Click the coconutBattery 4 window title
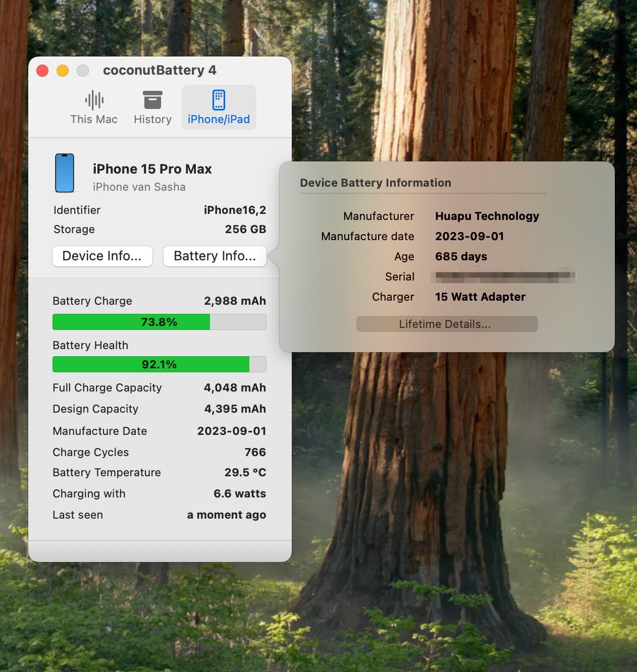The width and height of the screenshot is (637, 672). 160,71
